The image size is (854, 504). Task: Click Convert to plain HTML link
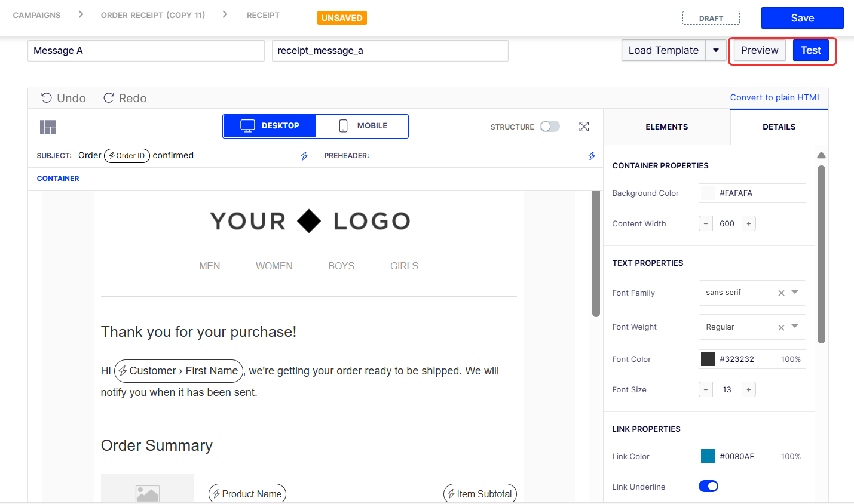776,97
